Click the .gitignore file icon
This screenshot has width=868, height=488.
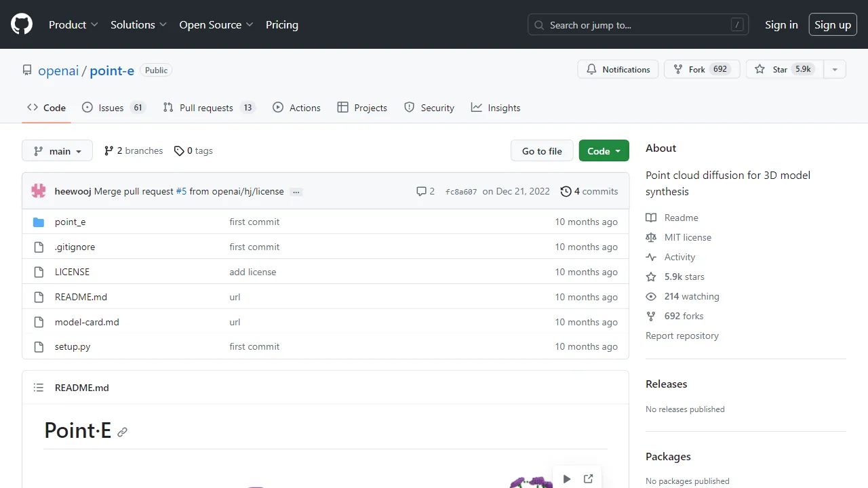[39, 247]
